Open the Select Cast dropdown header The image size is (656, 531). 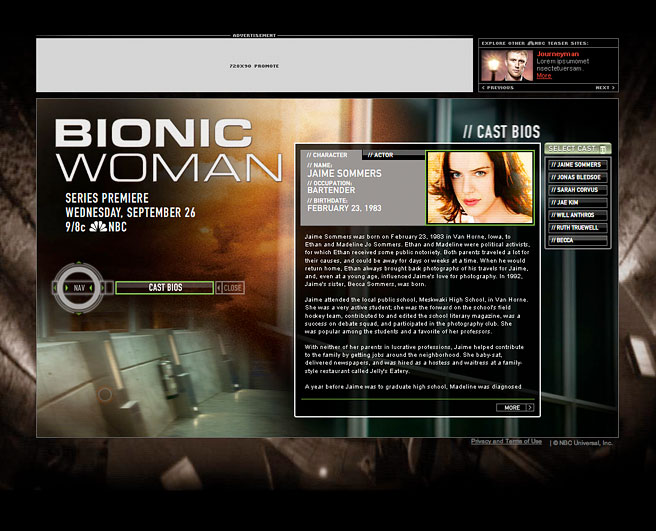(578, 149)
